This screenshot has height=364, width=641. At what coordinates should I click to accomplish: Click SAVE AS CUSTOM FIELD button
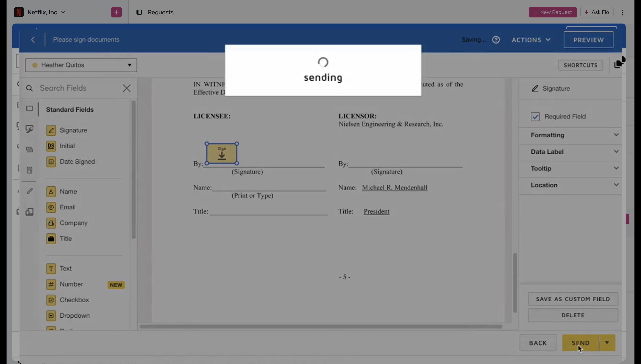[573, 299]
